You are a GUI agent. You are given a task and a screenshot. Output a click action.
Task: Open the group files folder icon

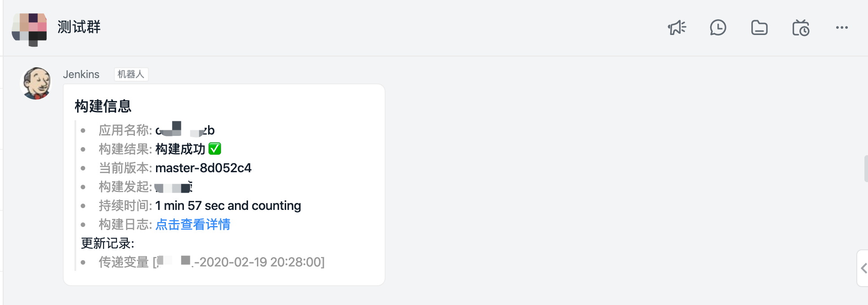point(759,28)
